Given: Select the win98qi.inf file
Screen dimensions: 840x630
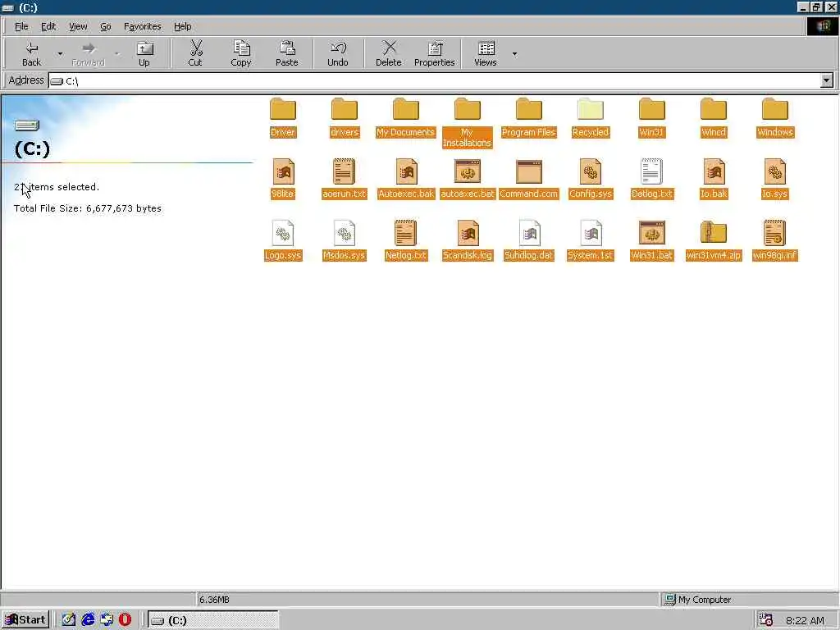Looking at the screenshot, I should tap(774, 241).
